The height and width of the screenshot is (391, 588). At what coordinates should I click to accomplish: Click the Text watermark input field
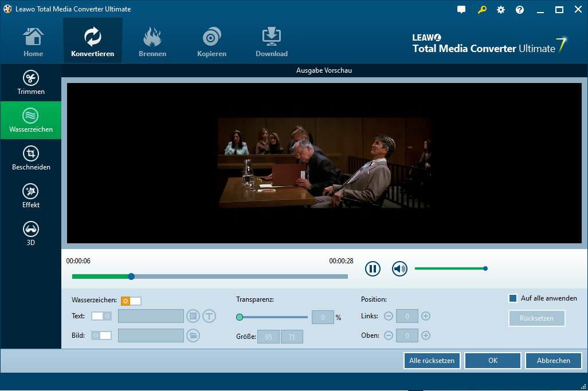(151, 316)
